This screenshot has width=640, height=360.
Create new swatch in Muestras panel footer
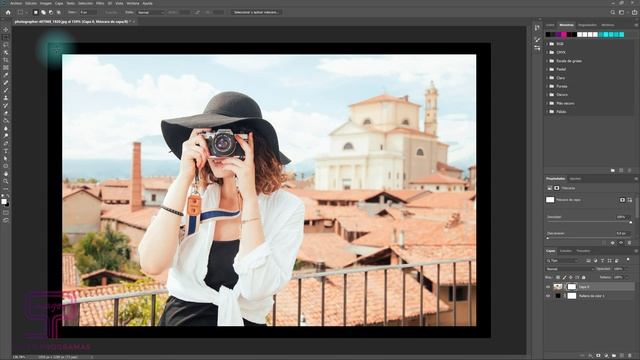[621, 170]
